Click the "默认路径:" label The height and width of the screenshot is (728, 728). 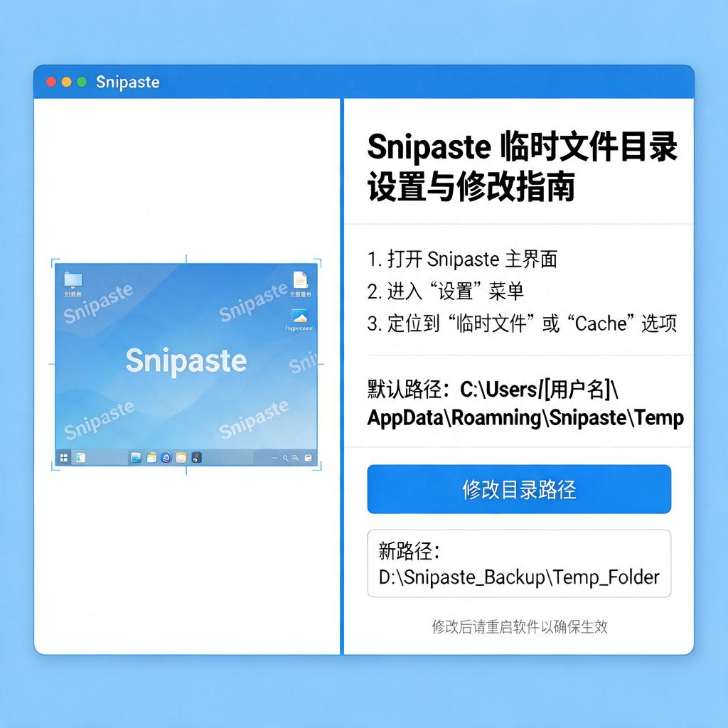pyautogui.click(x=409, y=389)
